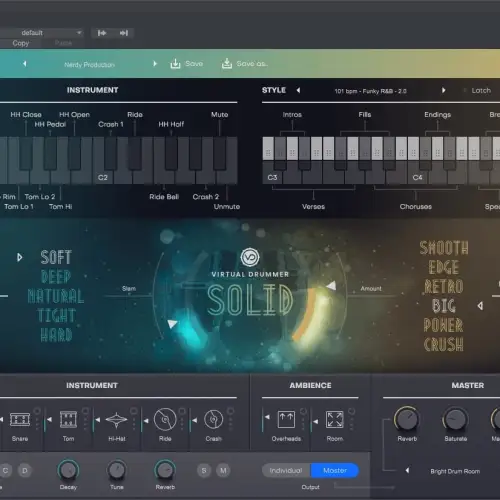Select the Crash cymbal icon
Image resolution: width=500 pixels, height=500 pixels.
[213, 419]
